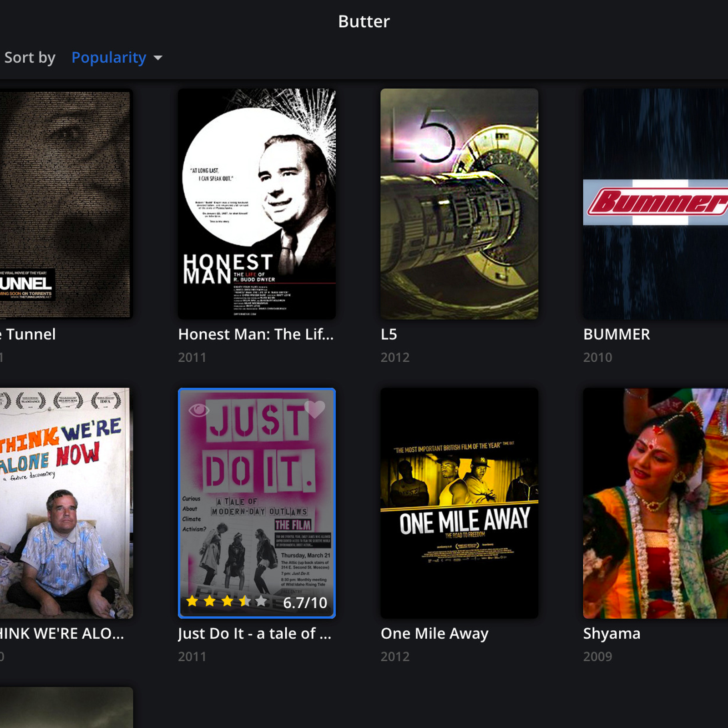Toggle watched eye icon on Just Do It
728x728 pixels.
pyautogui.click(x=199, y=410)
